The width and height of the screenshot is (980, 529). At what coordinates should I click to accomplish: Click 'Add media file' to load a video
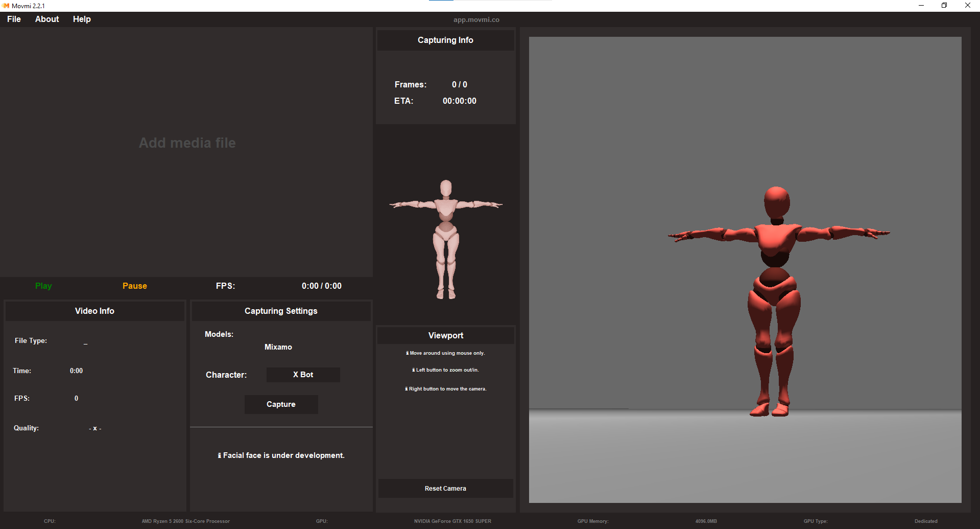[187, 143]
